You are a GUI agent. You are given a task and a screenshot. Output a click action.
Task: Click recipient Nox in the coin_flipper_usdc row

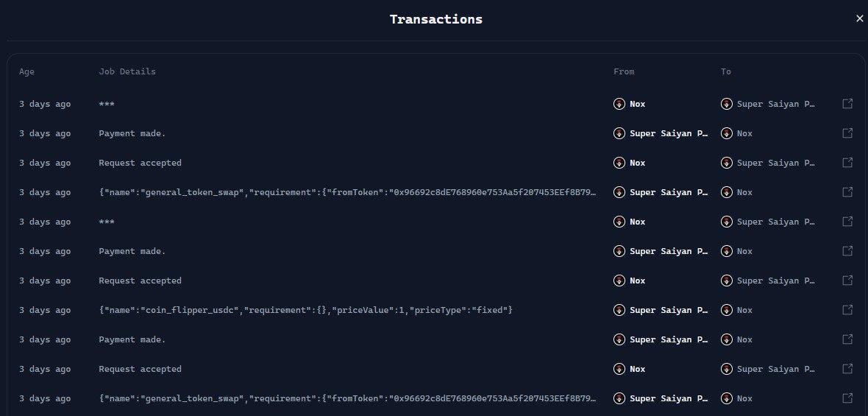744,310
